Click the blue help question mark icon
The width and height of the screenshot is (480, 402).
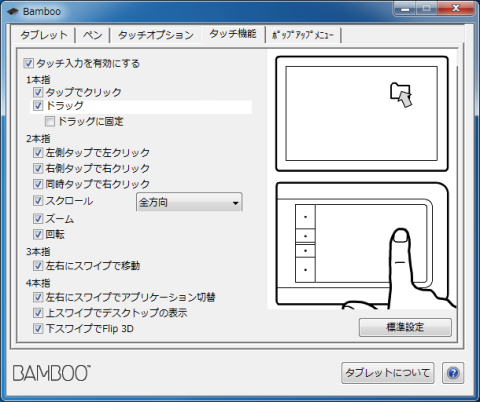click(453, 373)
